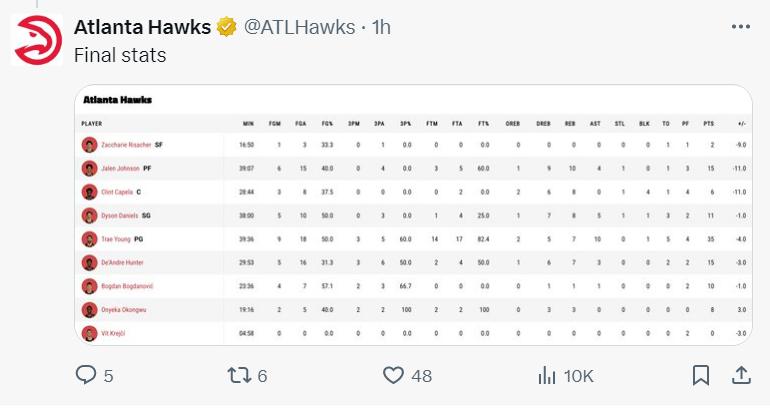Open the Final stats box score image

413,215
